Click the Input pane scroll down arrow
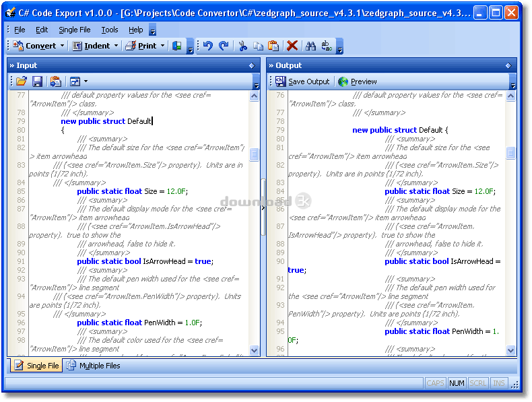The image size is (532, 402). click(x=254, y=350)
